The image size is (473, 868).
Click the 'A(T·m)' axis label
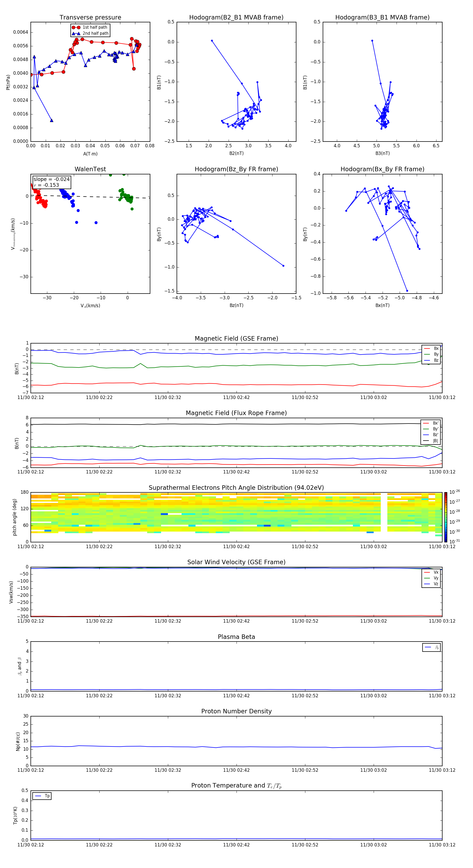click(90, 154)
